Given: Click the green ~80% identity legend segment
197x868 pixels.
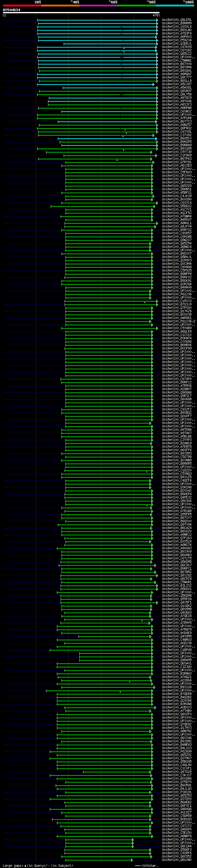Looking at the screenshot, I should coord(137,6).
